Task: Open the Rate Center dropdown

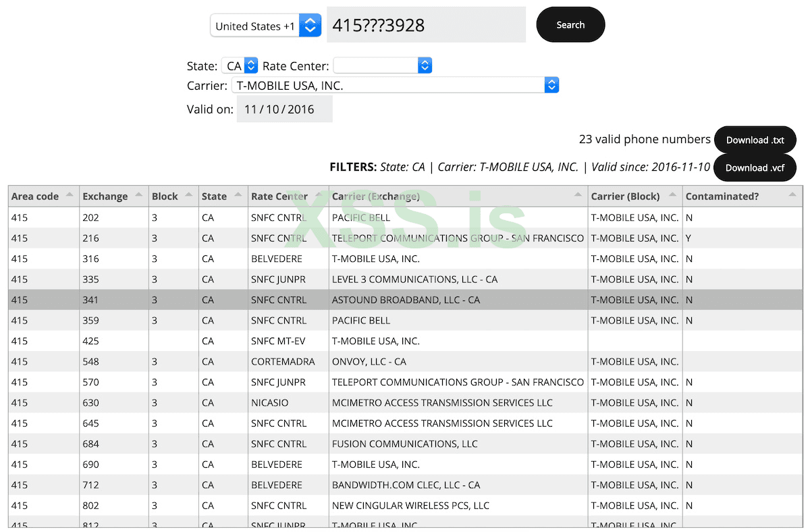Action: 382,65
